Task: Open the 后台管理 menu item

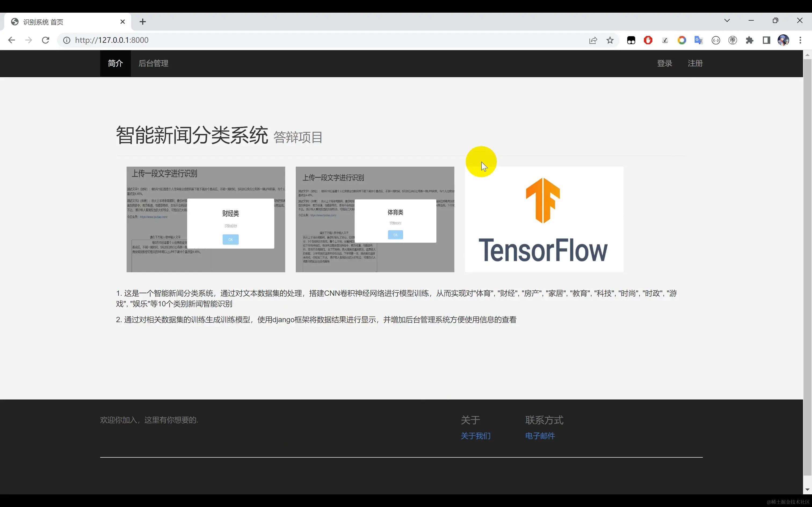Action: [x=153, y=63]
